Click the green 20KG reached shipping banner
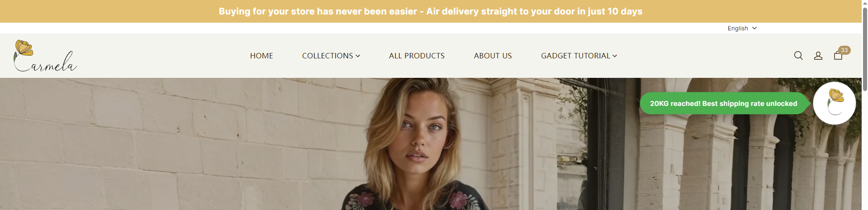 point(723,104)
